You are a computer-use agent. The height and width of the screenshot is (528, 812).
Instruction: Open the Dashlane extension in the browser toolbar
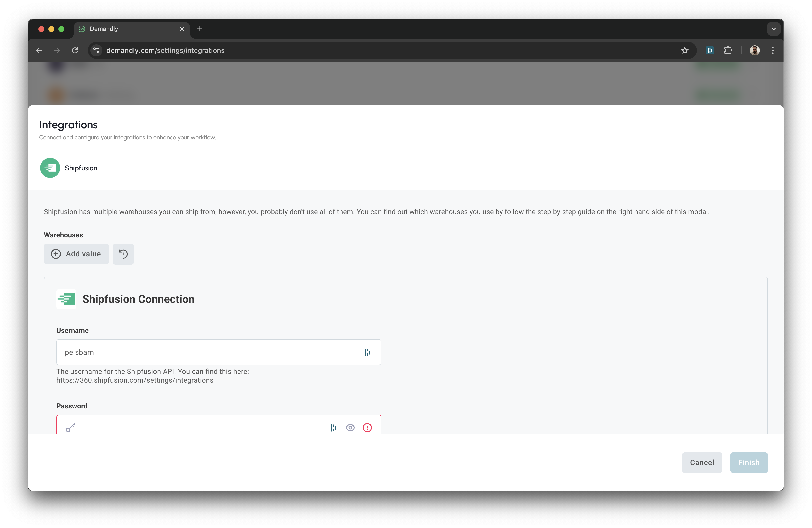coord(710,50)
